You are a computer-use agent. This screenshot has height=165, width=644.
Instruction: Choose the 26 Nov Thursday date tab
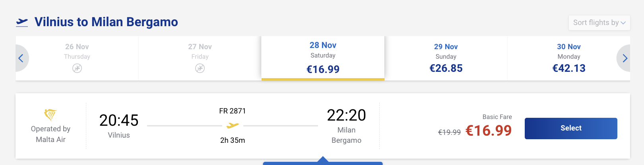tap(77, 58)
